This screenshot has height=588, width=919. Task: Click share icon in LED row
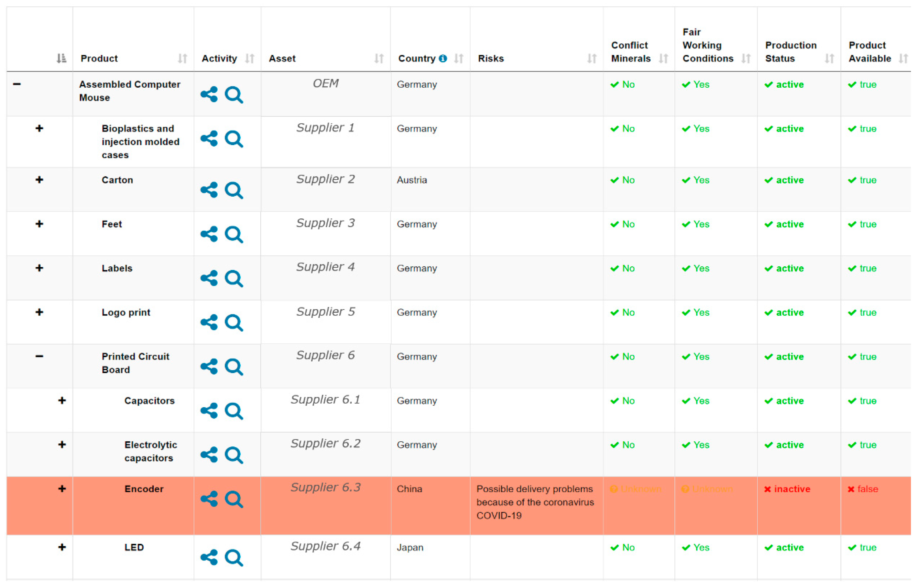(209, 558)
